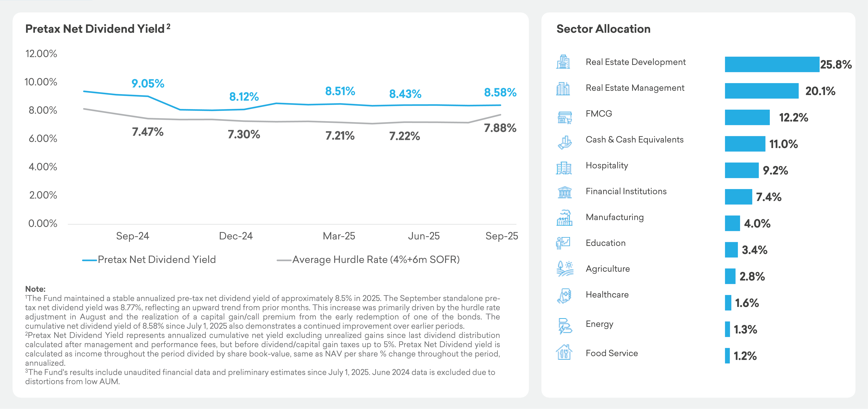Click the Manufacturing factory icon
This screenshot has height=409, width=868.
[564, 218]
